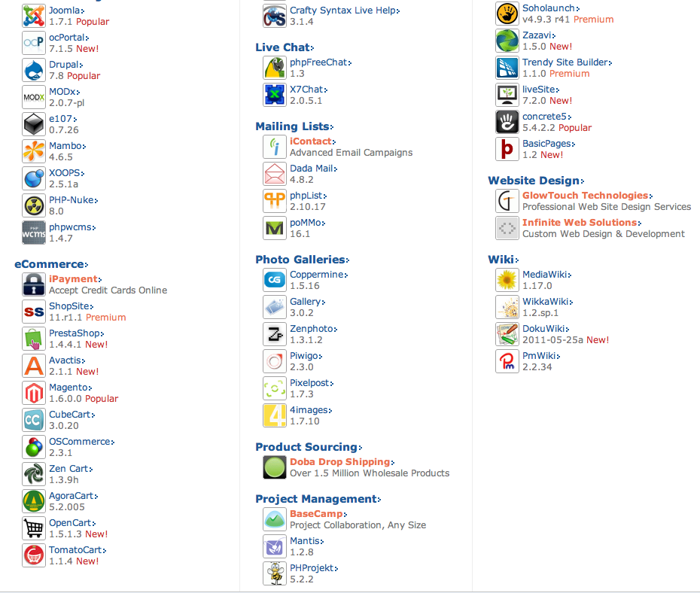This screenshot has width=700, height=593.
Task: Click the Soholaunch handprint icon
Action: [x=507, y=14]
